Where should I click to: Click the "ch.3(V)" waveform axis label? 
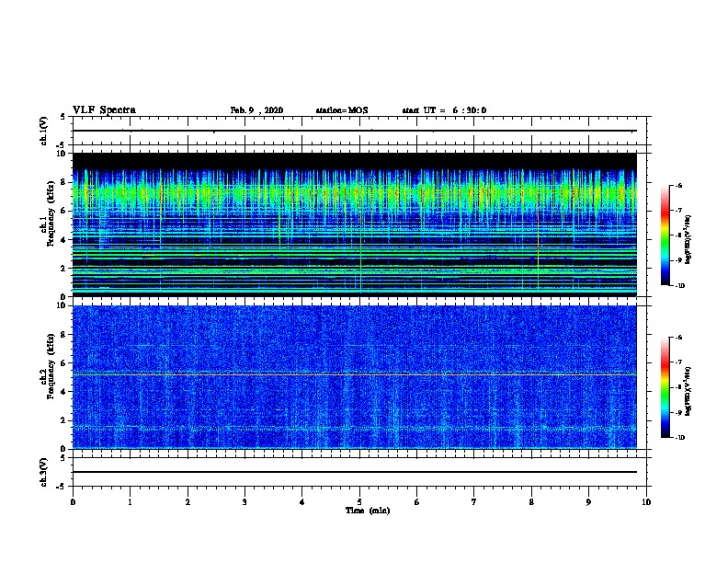coord(44,472)
